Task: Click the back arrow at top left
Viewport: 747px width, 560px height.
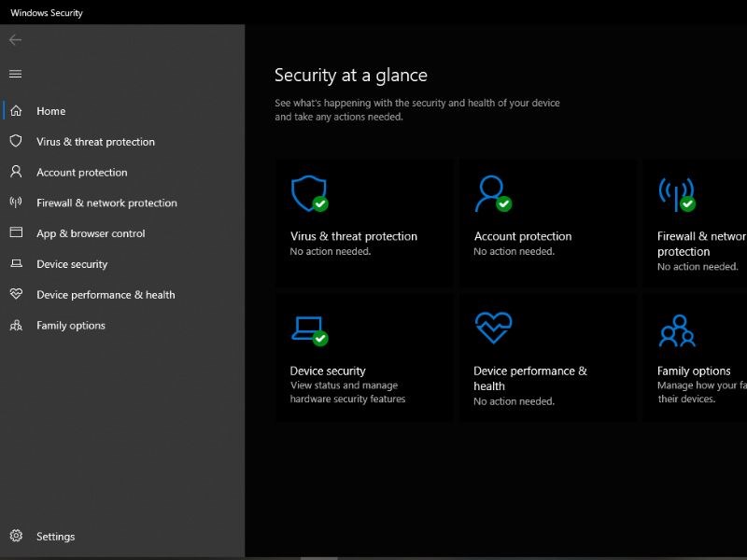Action: 15,40
